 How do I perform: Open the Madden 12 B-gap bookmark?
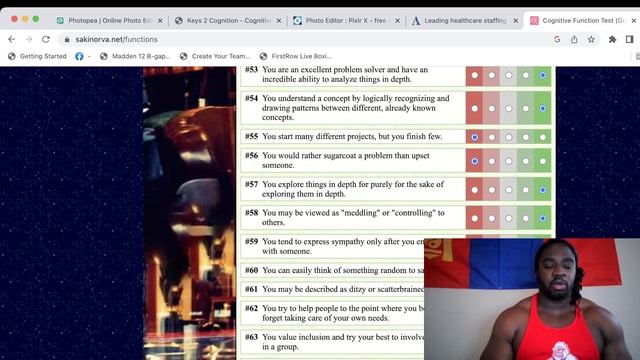pos(136,56)
